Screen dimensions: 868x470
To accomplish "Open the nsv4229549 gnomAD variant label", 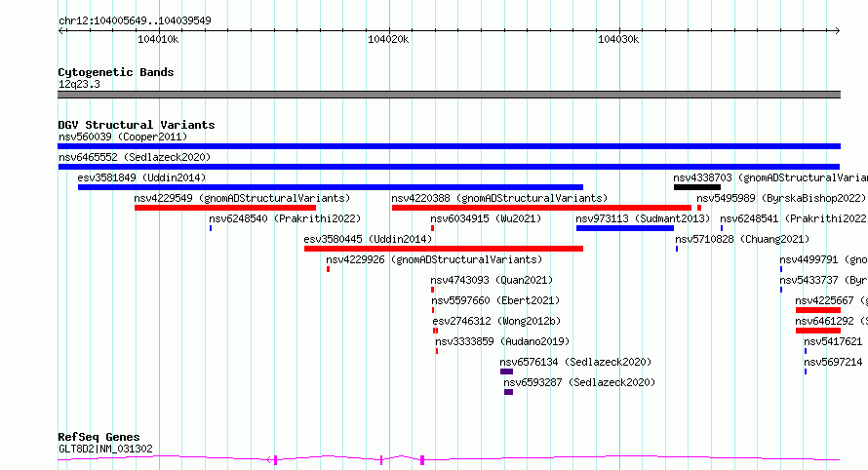I will pyautogui.click(x=242, y=198).
